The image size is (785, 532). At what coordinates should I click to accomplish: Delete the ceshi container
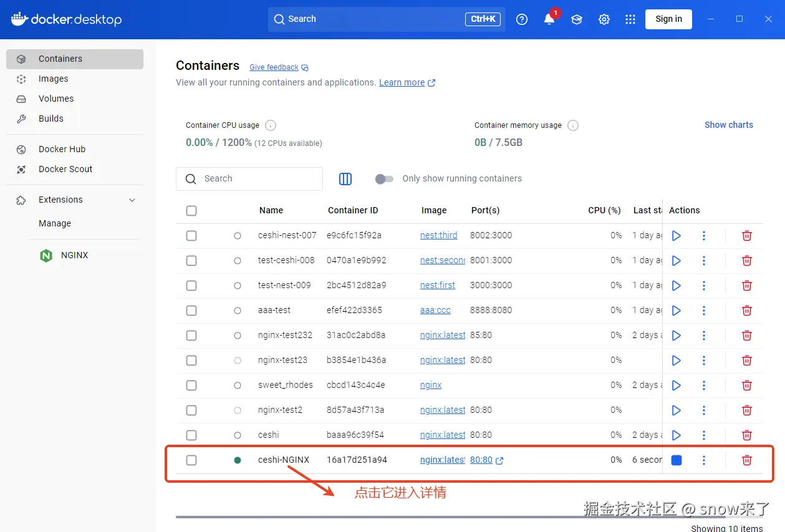coord(746,435)
